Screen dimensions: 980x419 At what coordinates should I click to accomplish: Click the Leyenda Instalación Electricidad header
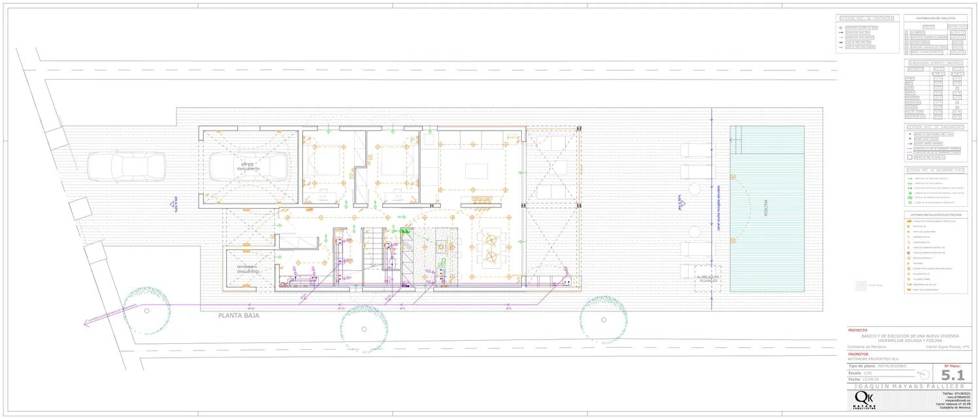[x=935, y=214]
